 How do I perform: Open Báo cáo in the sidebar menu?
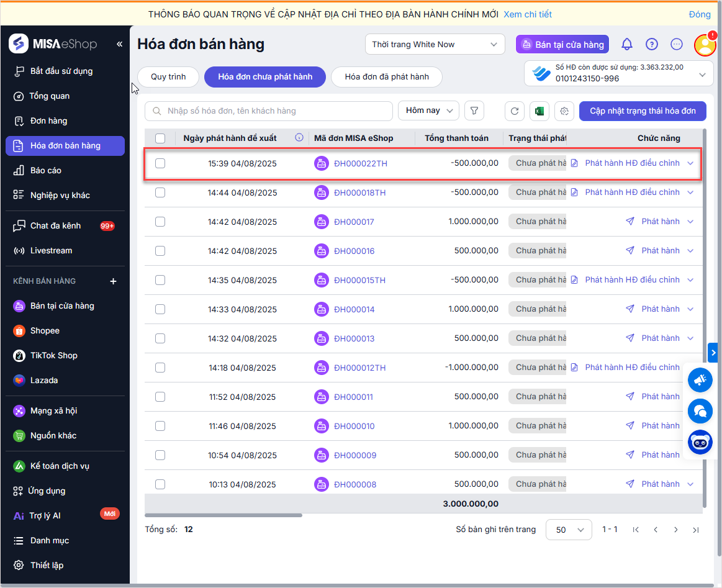46,170
